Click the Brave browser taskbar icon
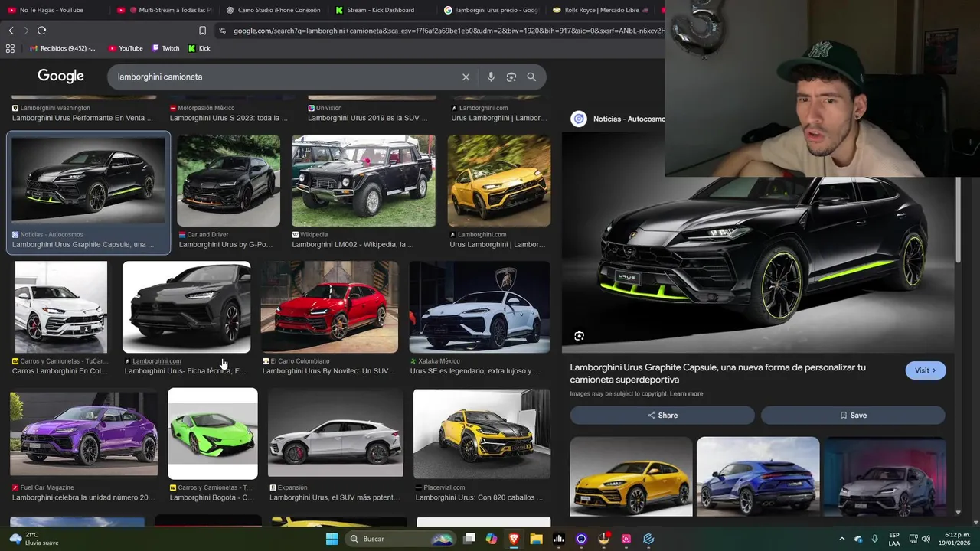 tap(514, 539)
